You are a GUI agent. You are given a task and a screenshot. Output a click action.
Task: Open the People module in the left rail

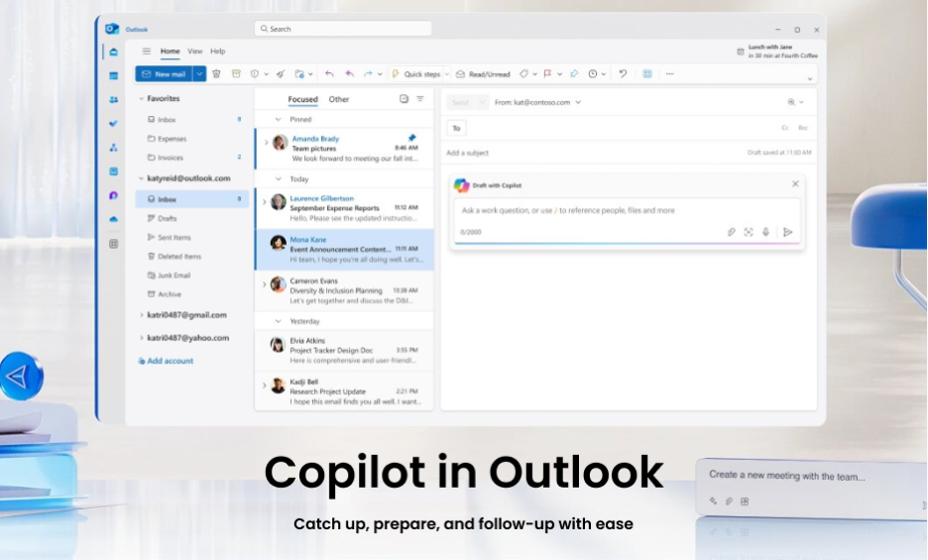[x=114, y=100]
